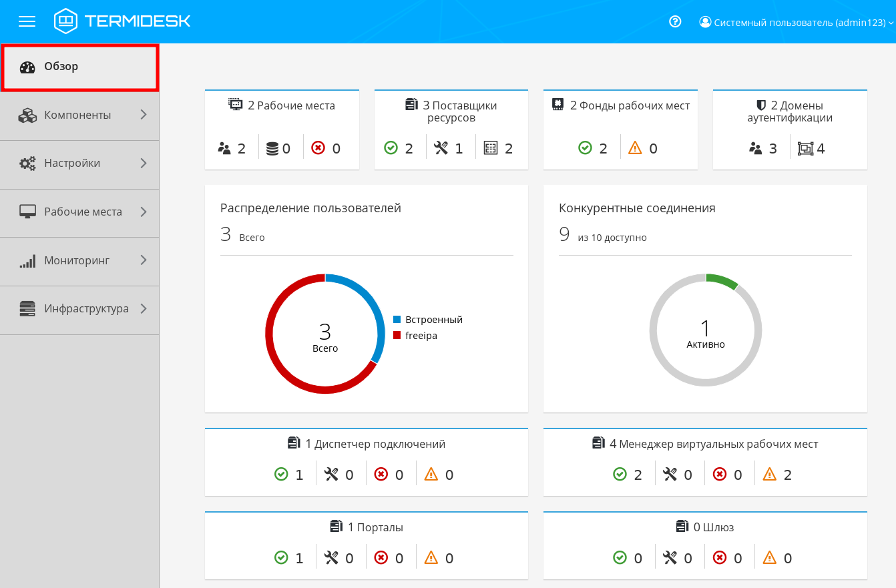Open the help question mark icon
896x588 pixels.
[x=675, y=21]
